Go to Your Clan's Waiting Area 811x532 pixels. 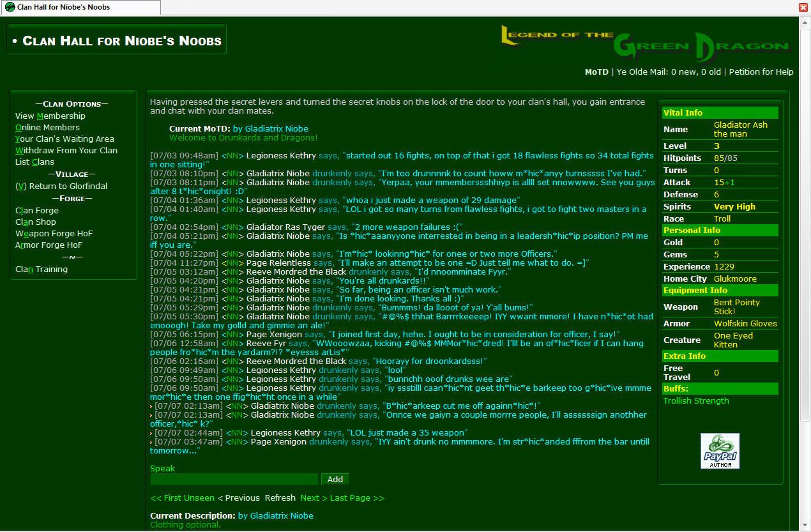[64, 139]
